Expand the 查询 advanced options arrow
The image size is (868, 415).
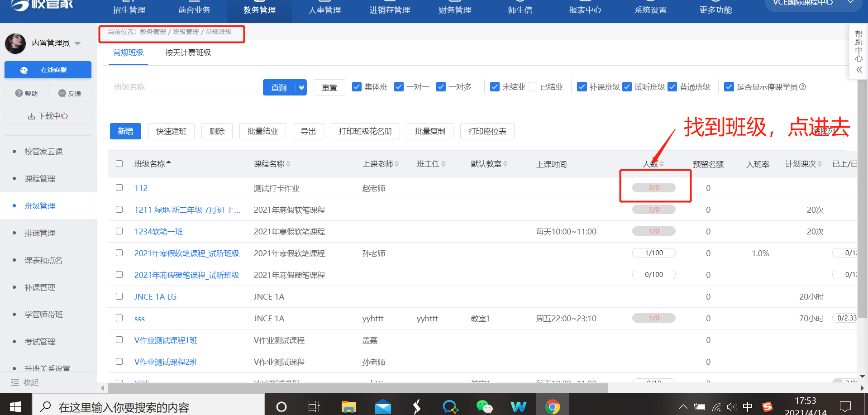pos(301,87)
